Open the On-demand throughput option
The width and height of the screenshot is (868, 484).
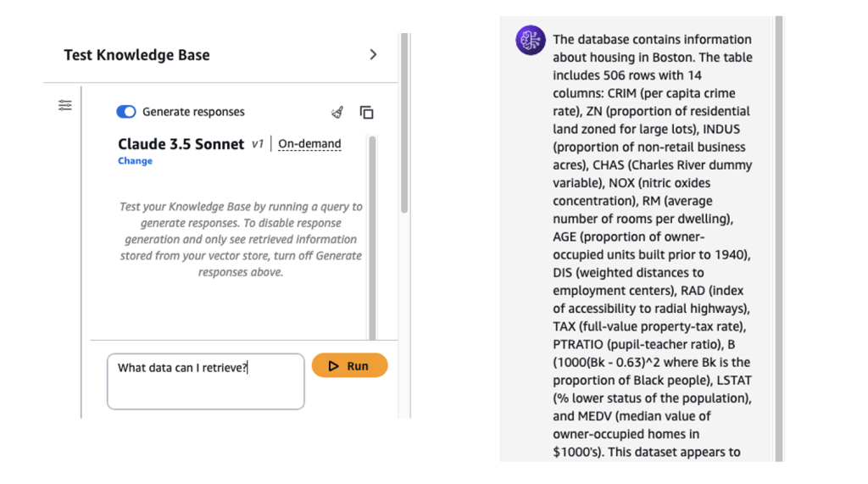(309, 144)
